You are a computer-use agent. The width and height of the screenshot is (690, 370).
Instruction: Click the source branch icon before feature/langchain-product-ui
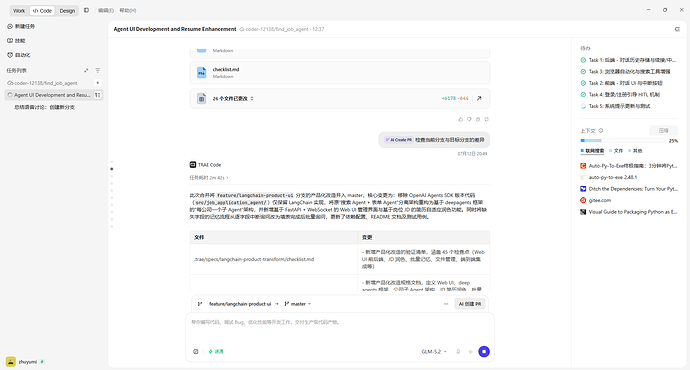pyautogui.click(x=200, y=304)
